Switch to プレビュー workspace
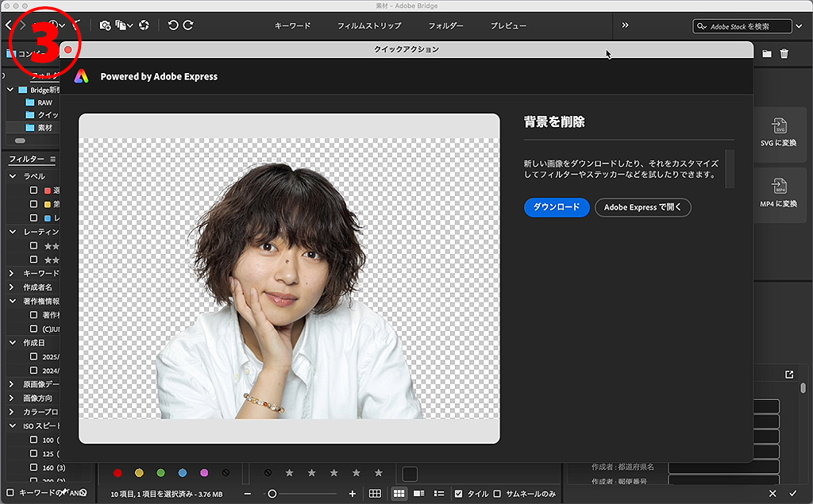This screenshot has width=813, height=504. point(508,26)
